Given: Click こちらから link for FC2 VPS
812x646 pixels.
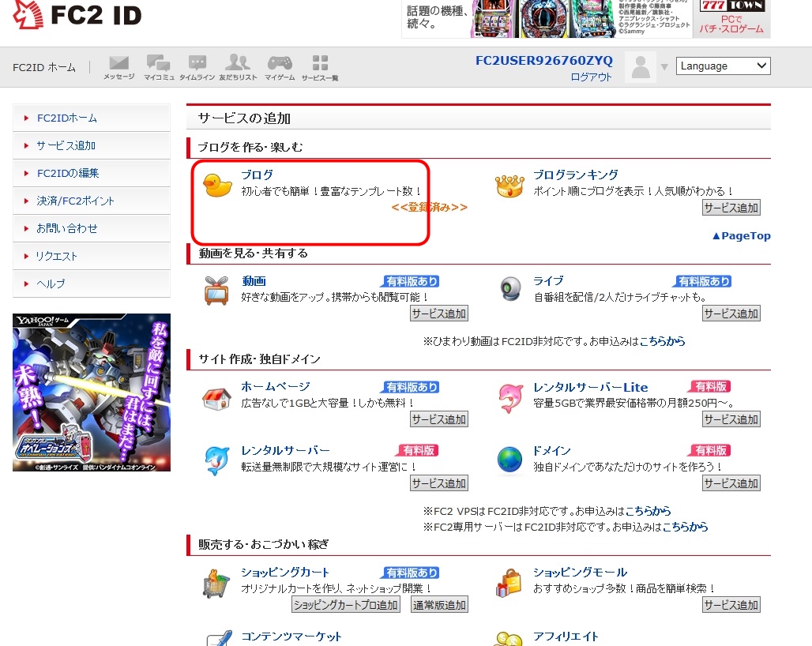Looking at the screenshot, I should [648, 512].
